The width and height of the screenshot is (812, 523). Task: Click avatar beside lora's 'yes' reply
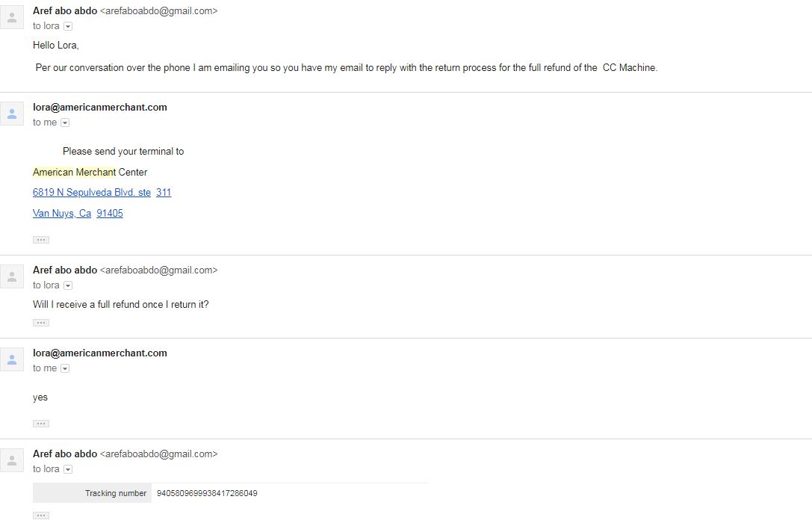pos(11,359)
